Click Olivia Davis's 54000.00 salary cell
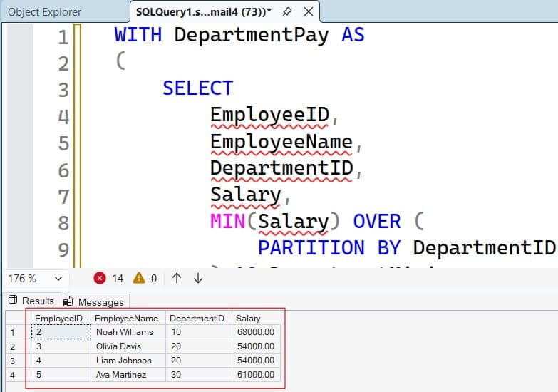 pos(257,346)
